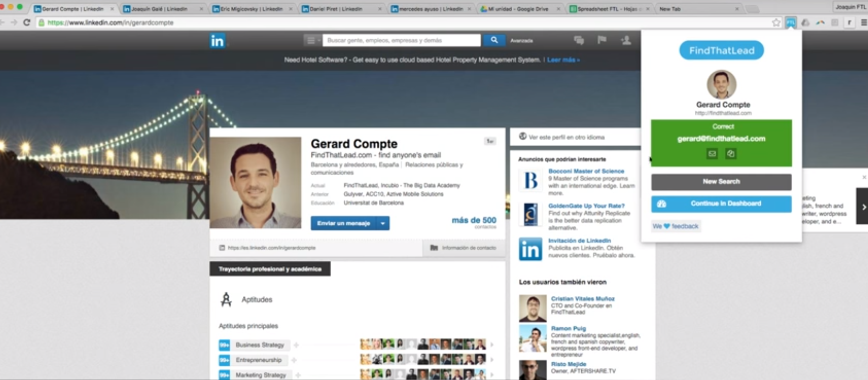Open the search category dropdown beside the search field
Viewport: 868px width, 380px height.
(x=312, y=40)
